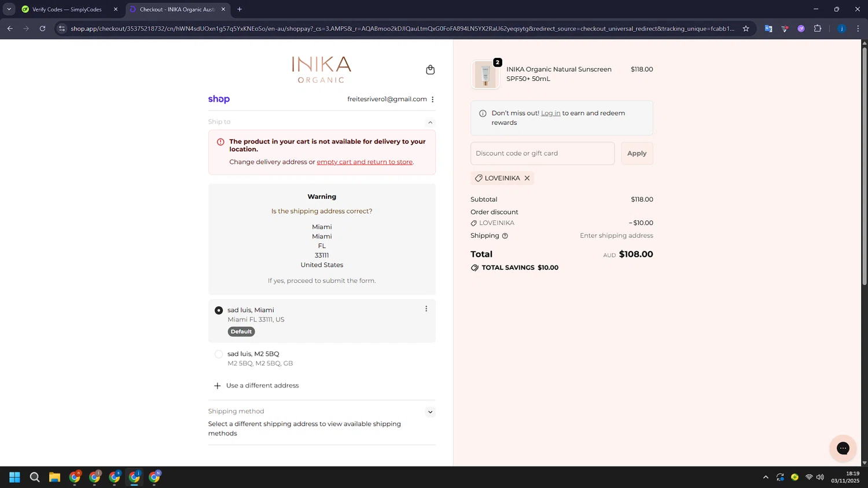Apply the discount code
Image resolution: width=868 pixels, height=488 pixels.
637,153
